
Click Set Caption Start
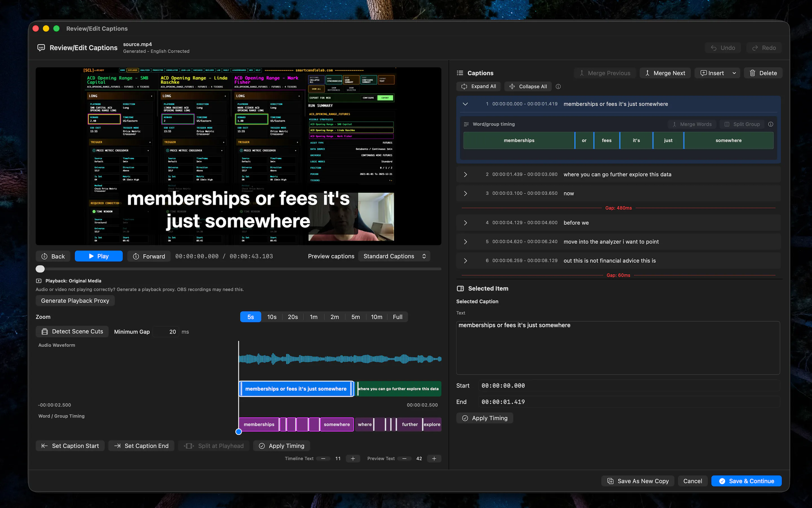(x=70, y=446)
